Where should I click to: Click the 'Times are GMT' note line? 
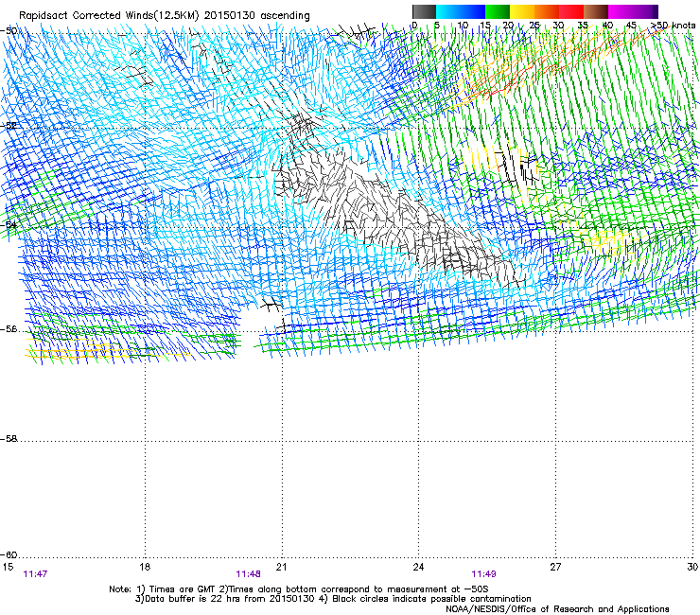pos(299,589)
